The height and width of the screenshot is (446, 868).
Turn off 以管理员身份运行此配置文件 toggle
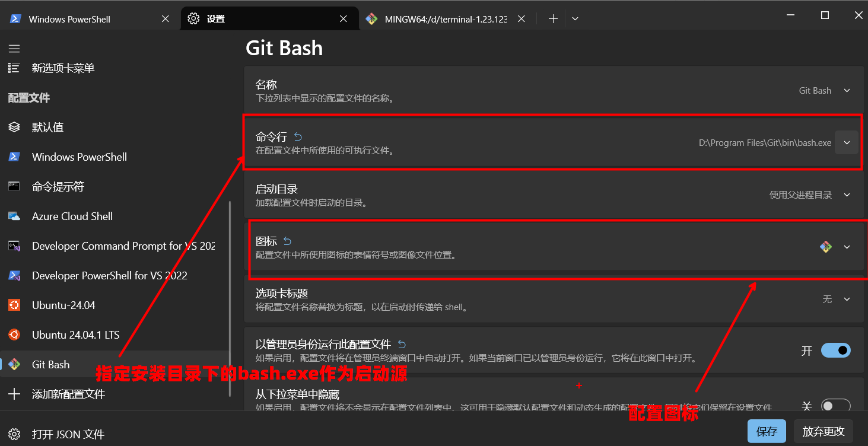coord(835,351)
